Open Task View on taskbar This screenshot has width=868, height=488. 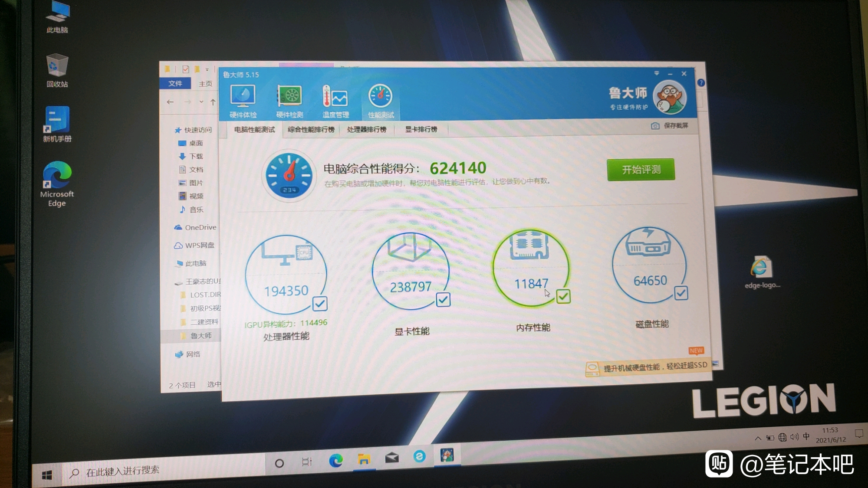click(307, 462)
